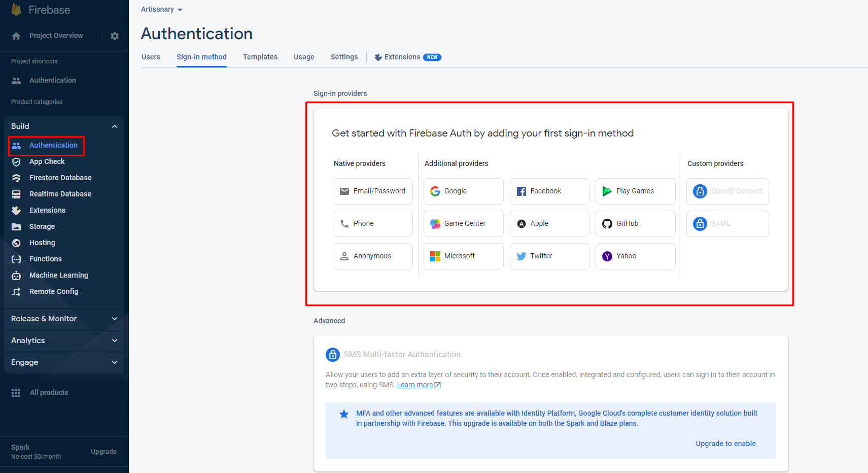Image resolution: width=868 pixels, height=473 pixels.
Task: Open project settings gear icon
Action: point(115,36)
